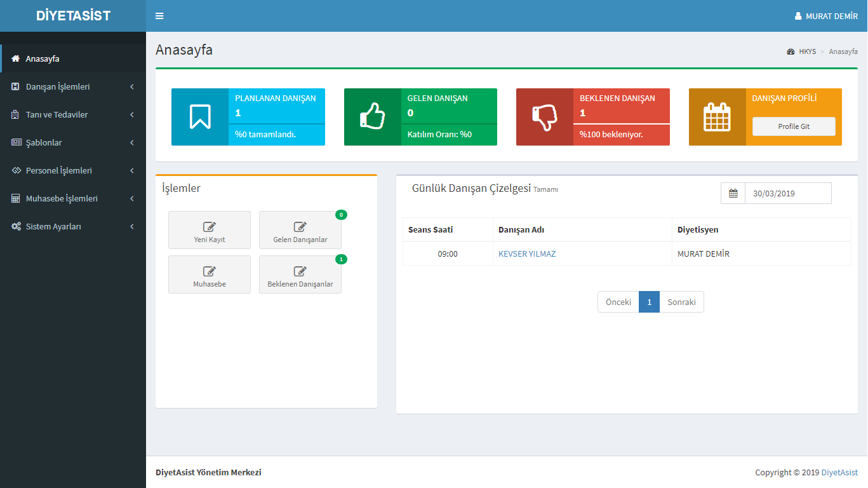The width and height of the screenshot is (868, 488).
Task: Click the gears icon beside Sistem Ayarları
Action: (16, 226)
